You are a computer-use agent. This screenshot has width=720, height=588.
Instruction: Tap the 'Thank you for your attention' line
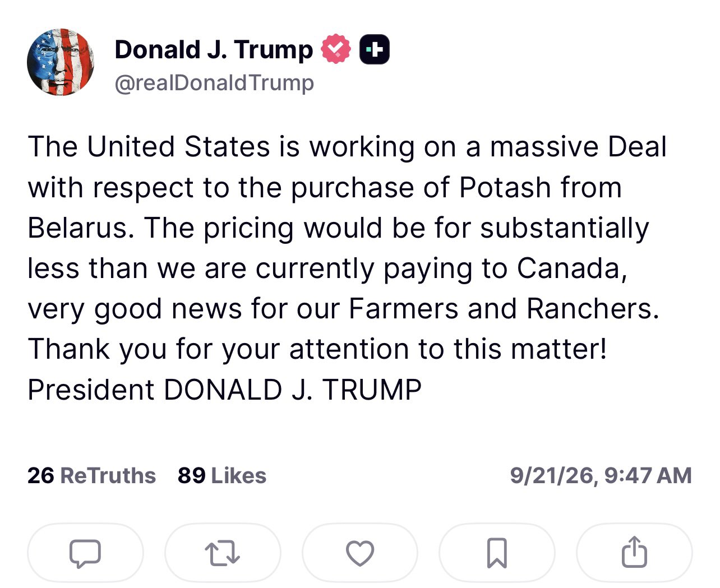(317, 349)
